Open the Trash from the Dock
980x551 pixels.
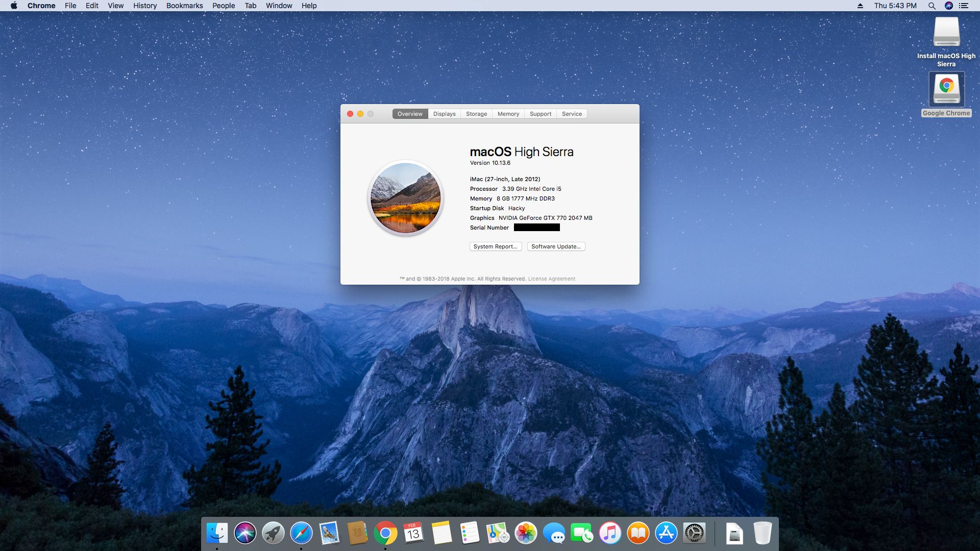pos(763,533)
